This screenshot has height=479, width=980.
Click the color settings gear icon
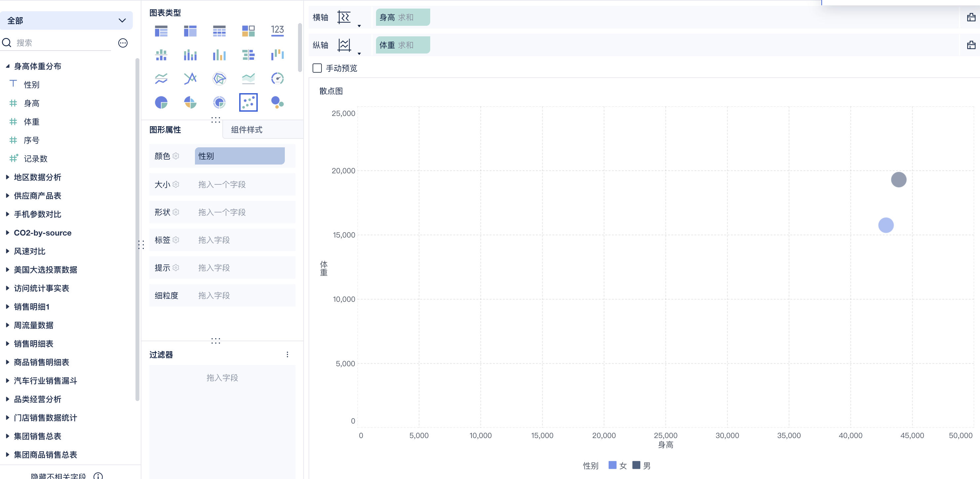[176, 156]
